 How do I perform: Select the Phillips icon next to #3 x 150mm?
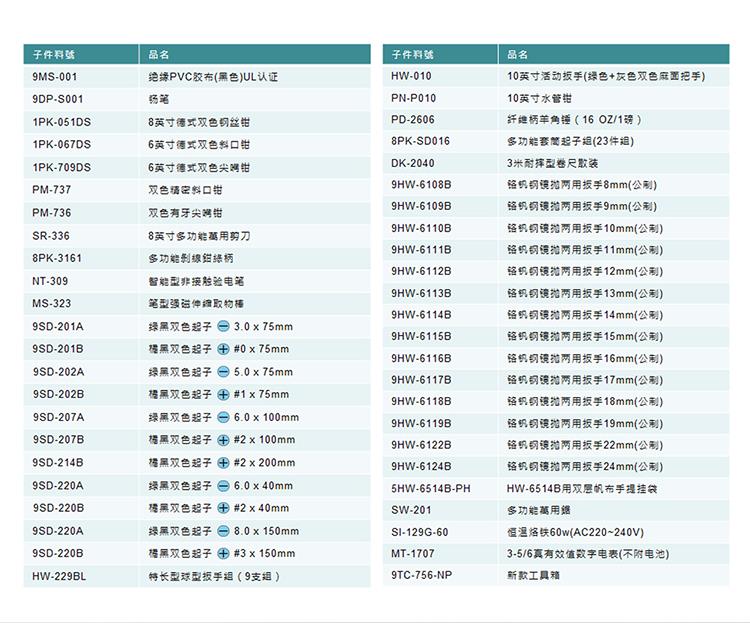click(223, 553)
